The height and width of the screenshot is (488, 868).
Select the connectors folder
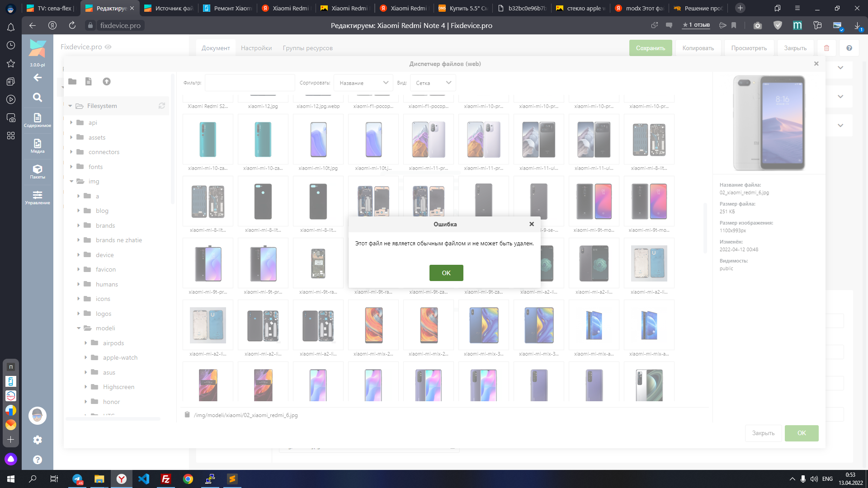click(x=104, y=152)
